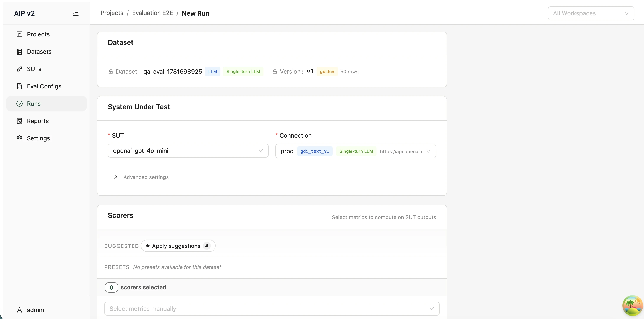
Task: Click the admin user avatar icon
Action: coord(19,310)
